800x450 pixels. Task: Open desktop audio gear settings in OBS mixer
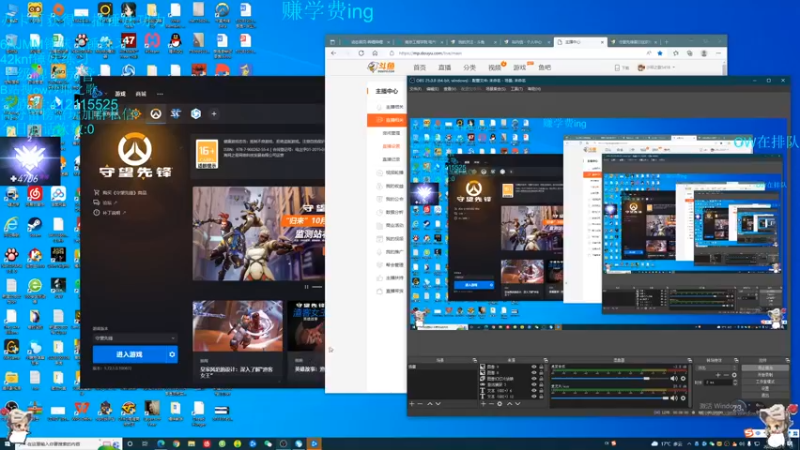tap(683, 379)
